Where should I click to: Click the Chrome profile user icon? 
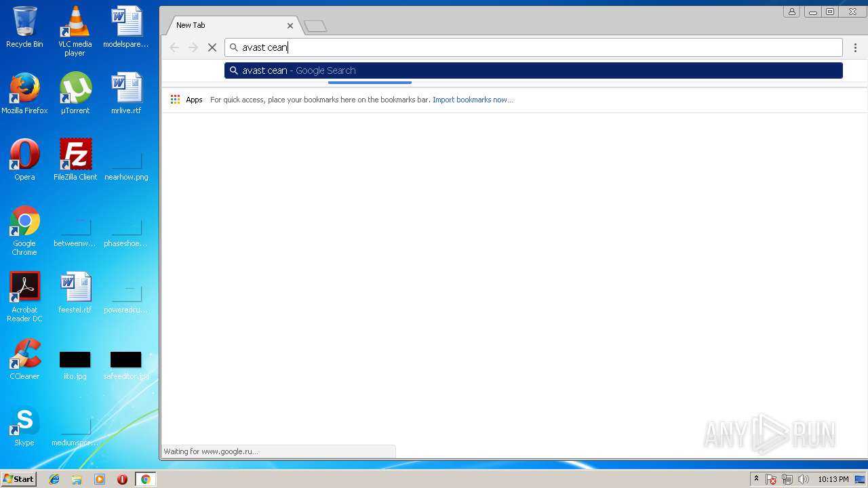pos(791,12)
